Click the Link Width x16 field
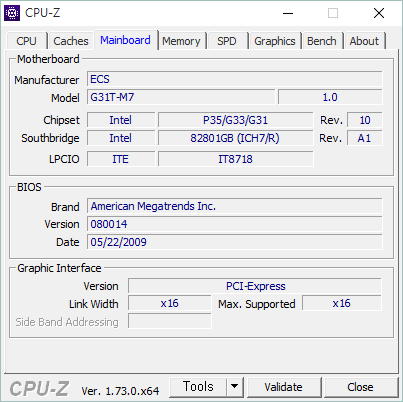Image resolution: width=403 pixels, height=402 pixels. (x=170, y=303)
